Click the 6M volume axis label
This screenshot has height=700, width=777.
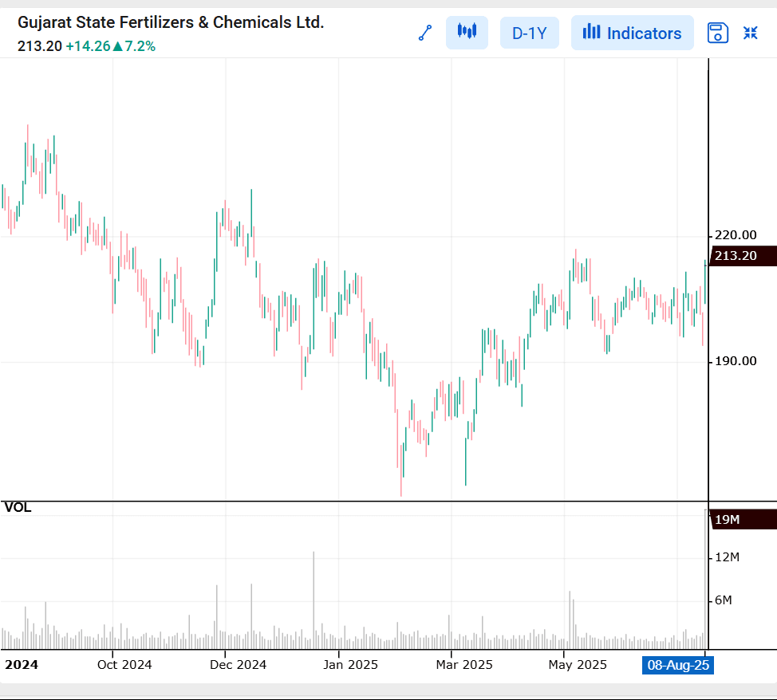[723, 600]
